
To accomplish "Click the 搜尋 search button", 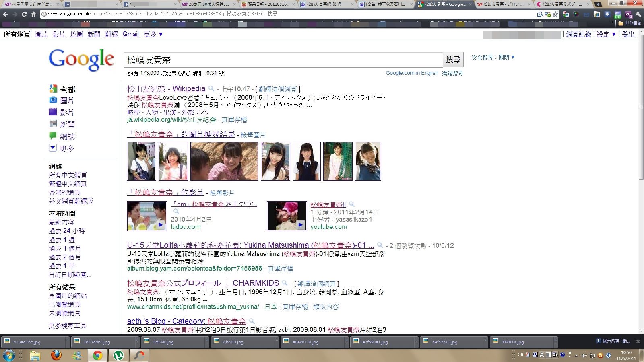I will tap(453, 60).
